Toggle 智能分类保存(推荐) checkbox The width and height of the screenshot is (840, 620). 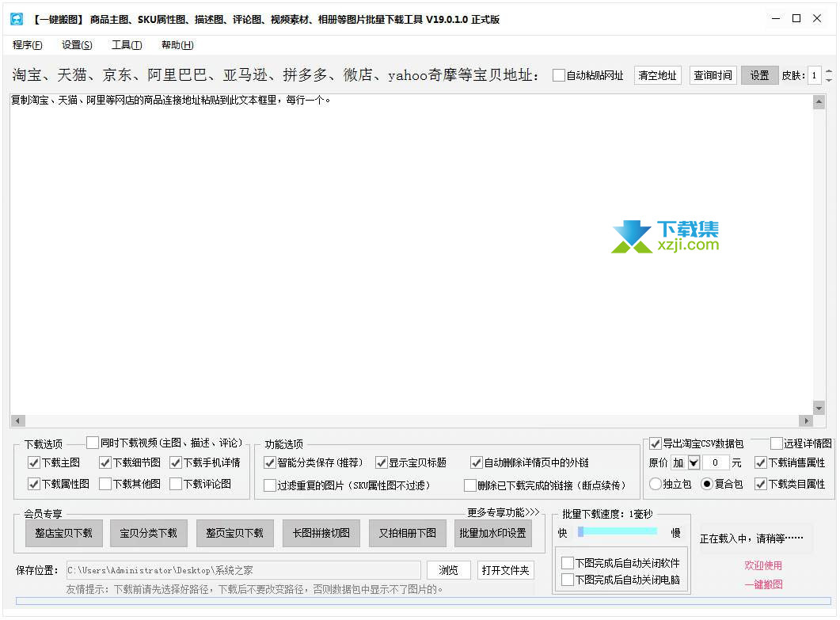270,462
